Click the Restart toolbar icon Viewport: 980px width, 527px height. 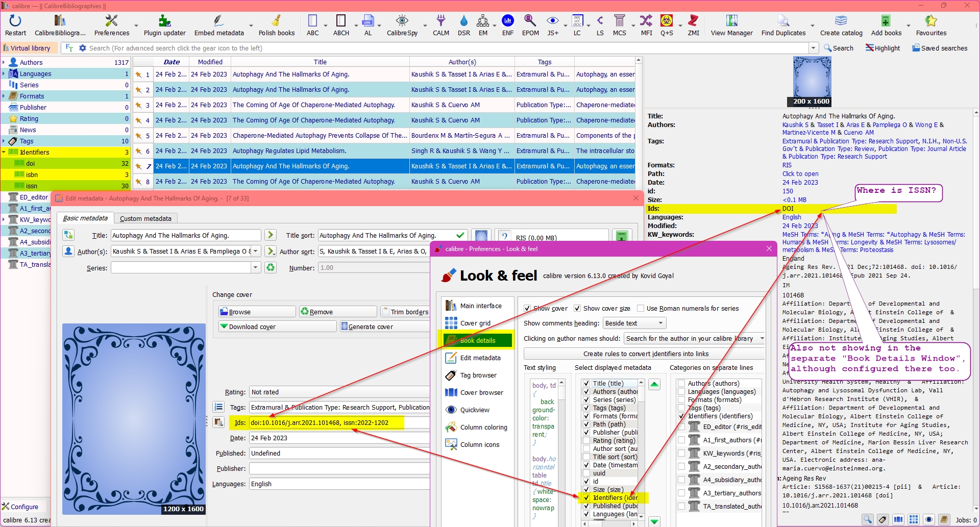pos(15,26)
